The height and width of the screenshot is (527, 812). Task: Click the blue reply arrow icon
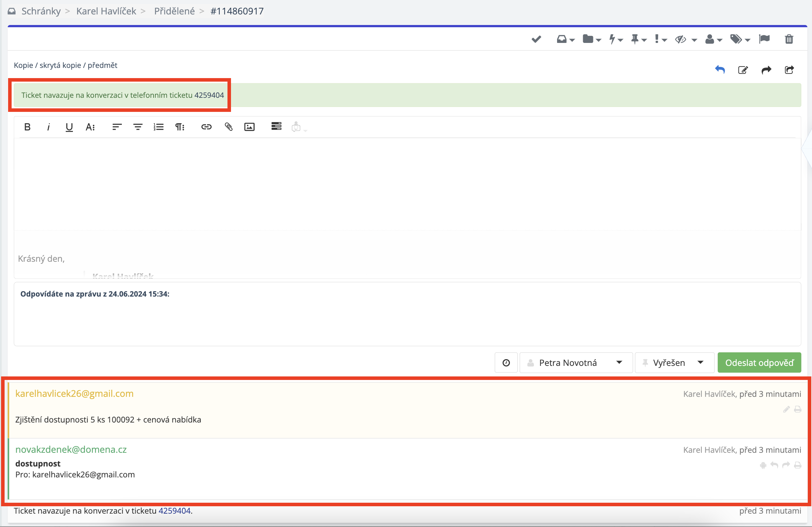(720, 70)
